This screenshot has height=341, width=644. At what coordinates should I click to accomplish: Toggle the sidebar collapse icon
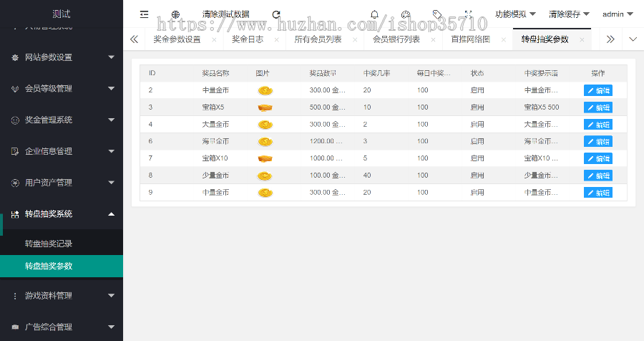tap(144, 14)
